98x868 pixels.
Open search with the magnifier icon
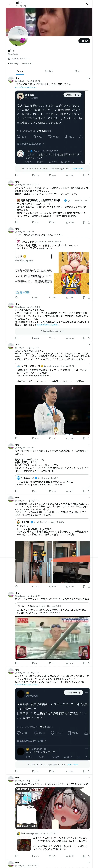click(x=87, y=4)
